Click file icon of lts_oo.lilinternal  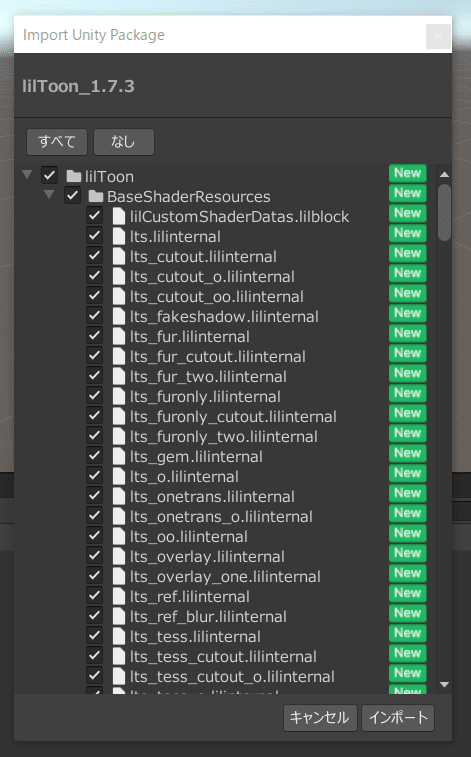pos(119,536)
